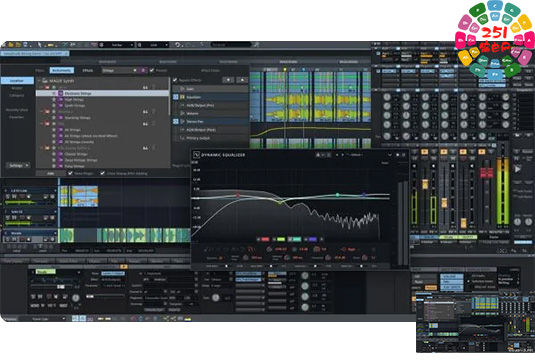535x363 pixels.
Task: Collapse the MAGIX Synth tree node
Action: pyautogui.click(x=39, y=81)
